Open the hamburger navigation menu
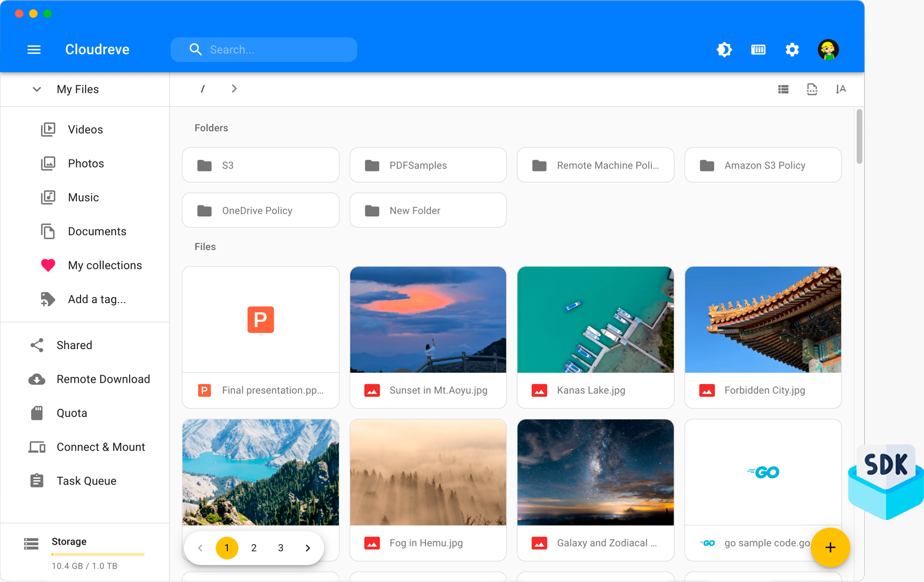The image size is (924, 582). pos(34,49)
